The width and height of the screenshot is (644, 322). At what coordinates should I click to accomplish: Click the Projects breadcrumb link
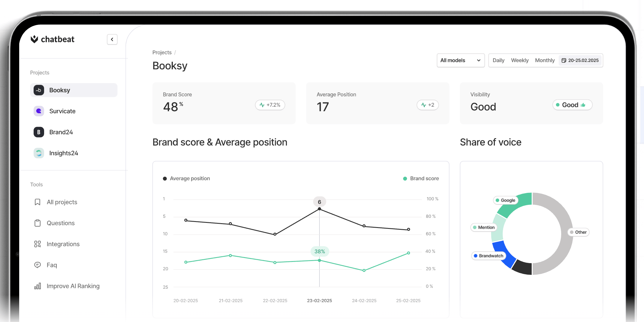click(x=162, y=53)
